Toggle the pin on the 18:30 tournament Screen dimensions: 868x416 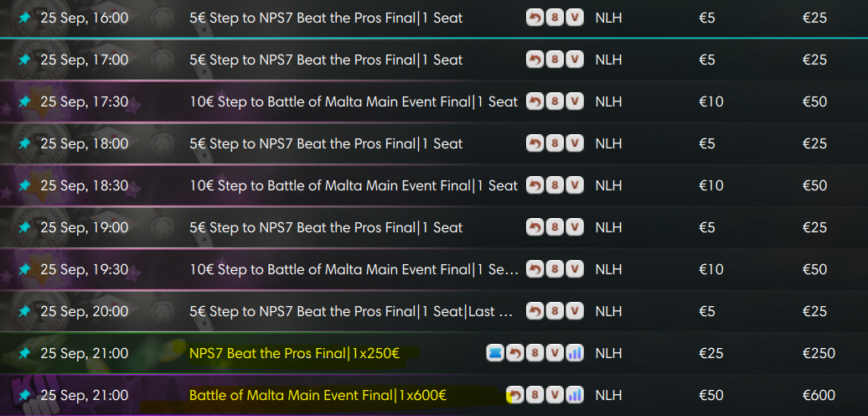[24, 185]
